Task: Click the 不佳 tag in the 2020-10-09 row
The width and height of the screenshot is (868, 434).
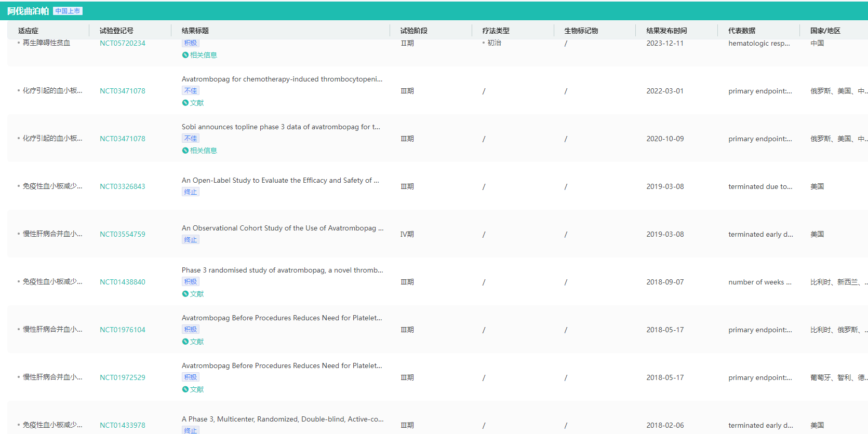Action: point(191,139)
